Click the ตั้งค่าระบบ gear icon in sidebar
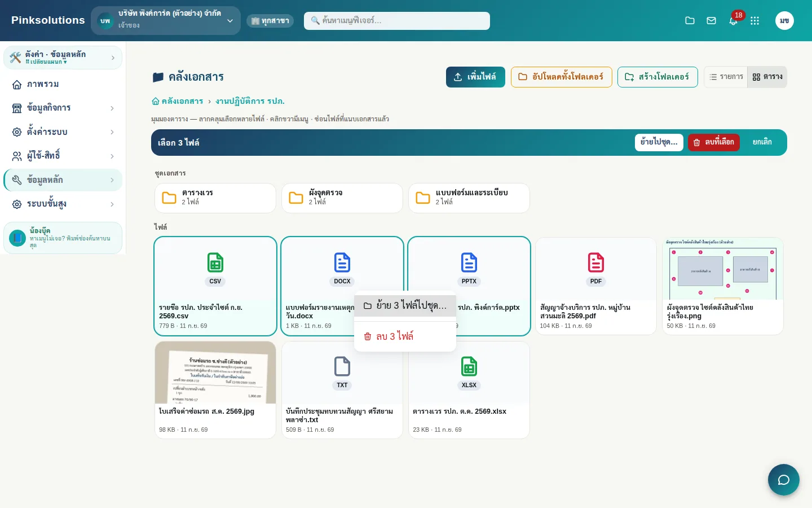Screen dimensions: 812x508 tap(17, 132)
